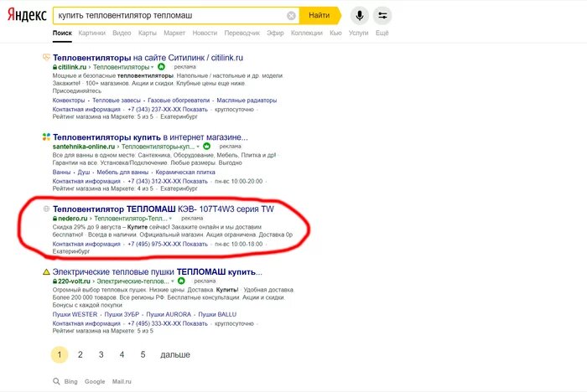Image resolution: width=587 pixels, height=392 pixels.
Task: Switch to the Видео tab
Action: coord(122,33)
